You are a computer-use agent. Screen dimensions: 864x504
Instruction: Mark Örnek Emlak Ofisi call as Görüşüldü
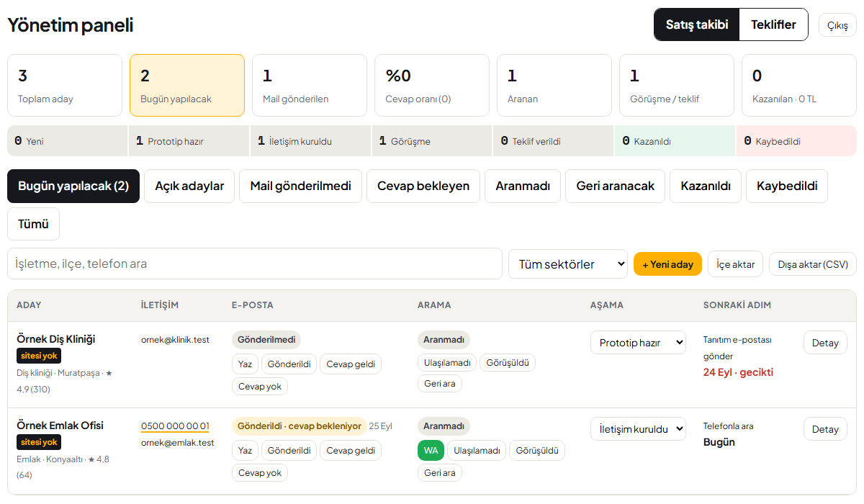(537, 451)
